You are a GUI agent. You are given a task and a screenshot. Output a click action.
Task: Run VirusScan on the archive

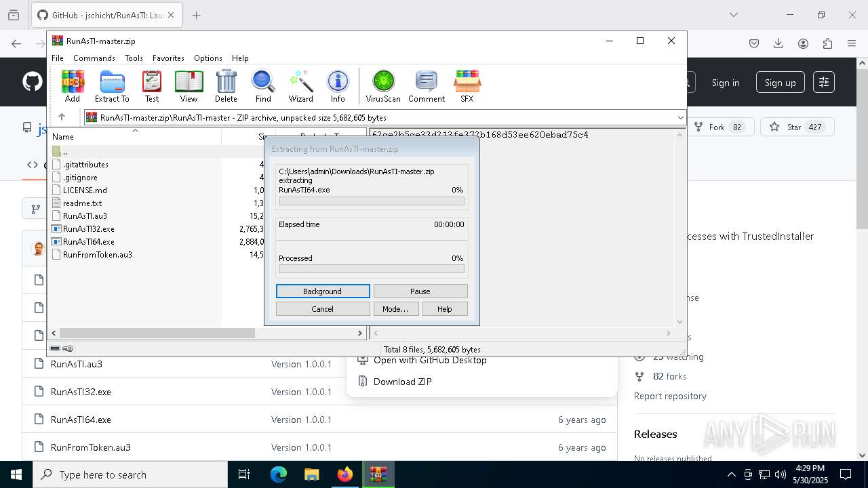pos(383,86)
